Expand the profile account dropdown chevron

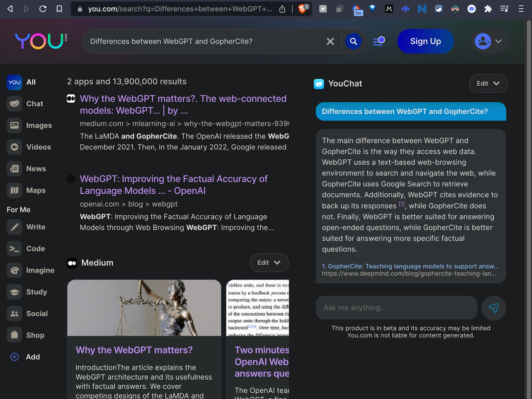tap(498, 41)
